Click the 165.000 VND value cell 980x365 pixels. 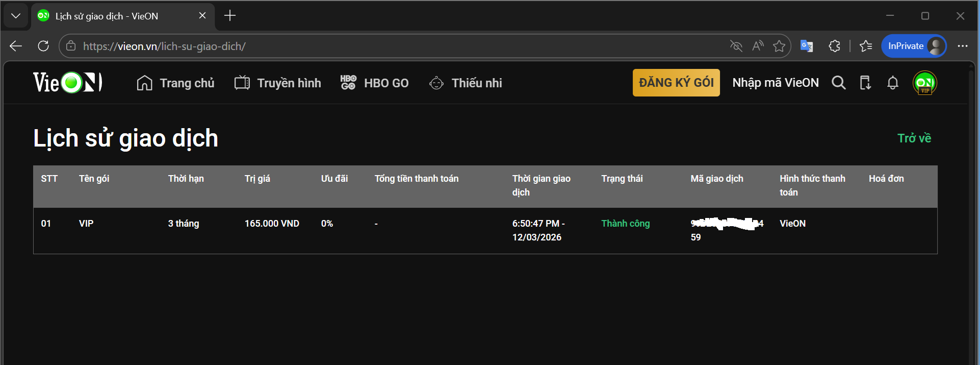click(x=272, y=224)
